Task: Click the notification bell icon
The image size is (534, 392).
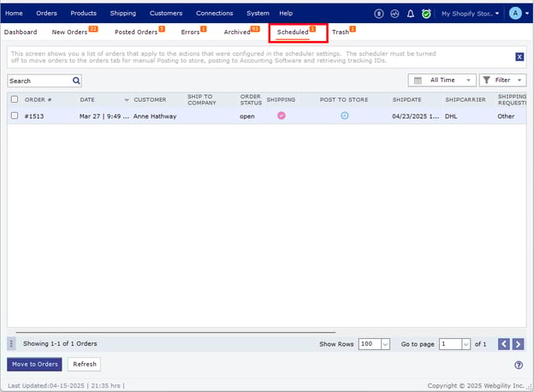Action: [x=411, y=14]
